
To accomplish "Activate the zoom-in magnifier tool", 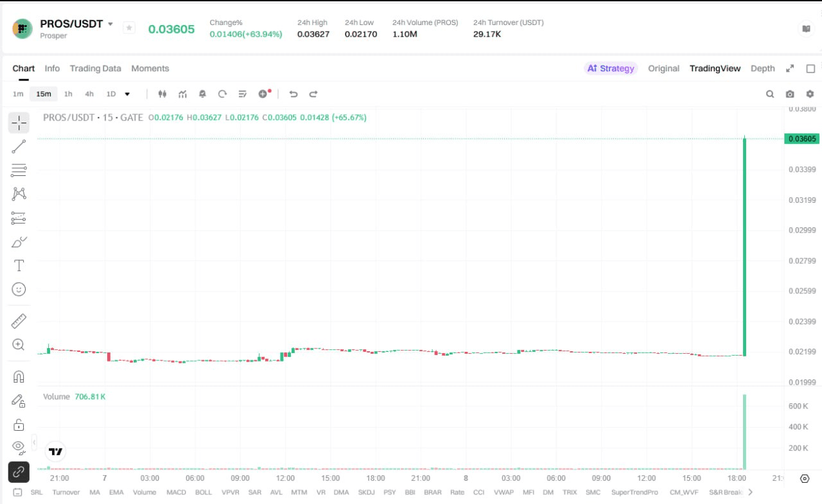I will pos(19,345).
